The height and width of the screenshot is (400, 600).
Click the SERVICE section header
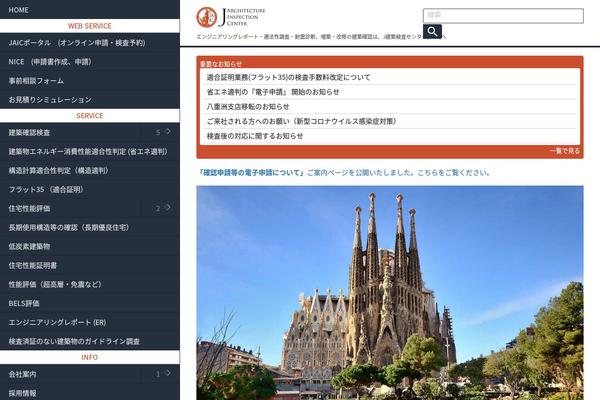point(90,116)
